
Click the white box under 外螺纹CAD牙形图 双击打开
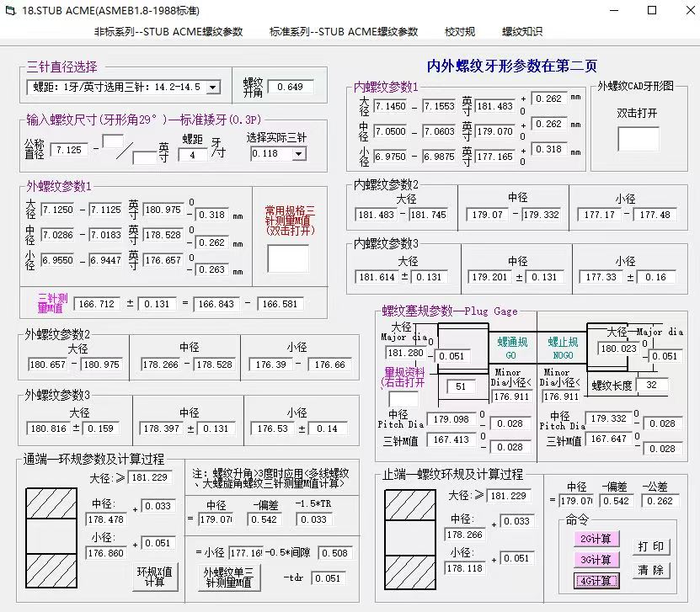tap(639, 139)
